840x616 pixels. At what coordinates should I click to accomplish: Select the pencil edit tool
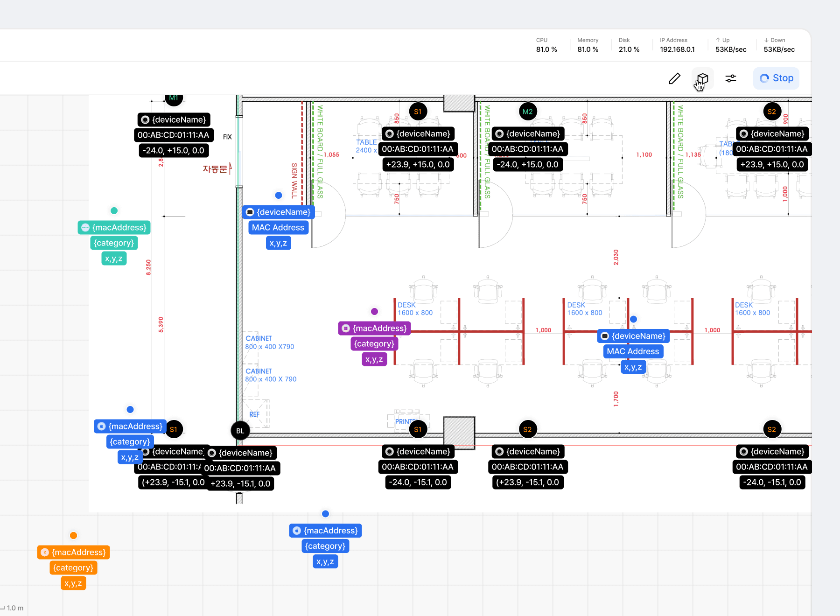tap(674, 78)
